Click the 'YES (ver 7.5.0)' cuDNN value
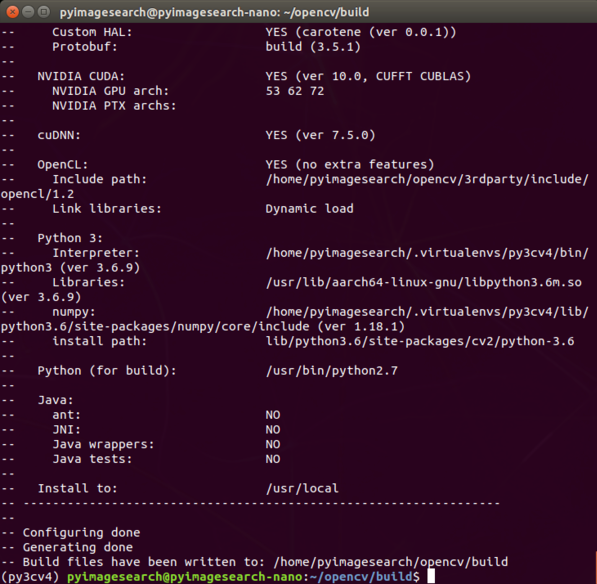This screenshot has width=597, height=584. [x=320, y=135]
